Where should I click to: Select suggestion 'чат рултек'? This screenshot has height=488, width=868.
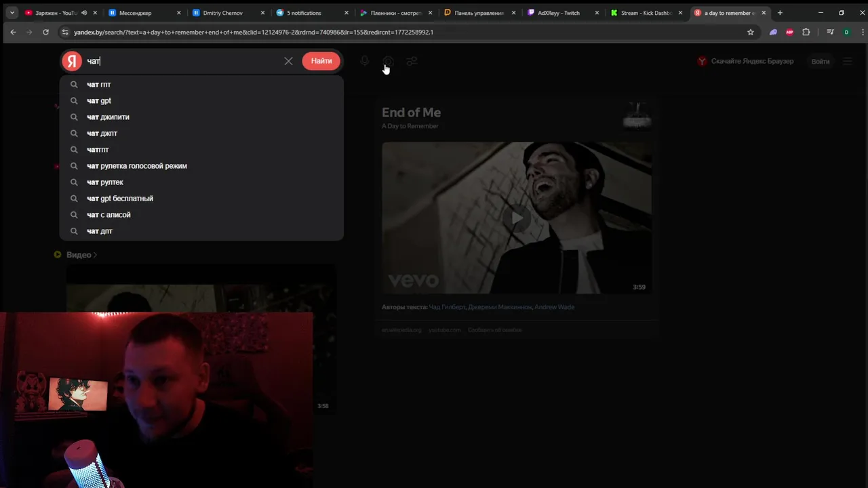(201, 182)
